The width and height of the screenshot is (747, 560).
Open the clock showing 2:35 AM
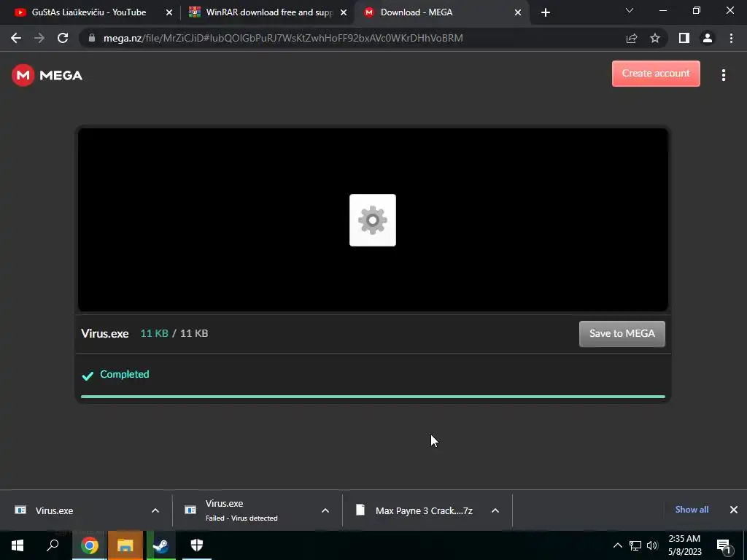(x=684, y=545)
